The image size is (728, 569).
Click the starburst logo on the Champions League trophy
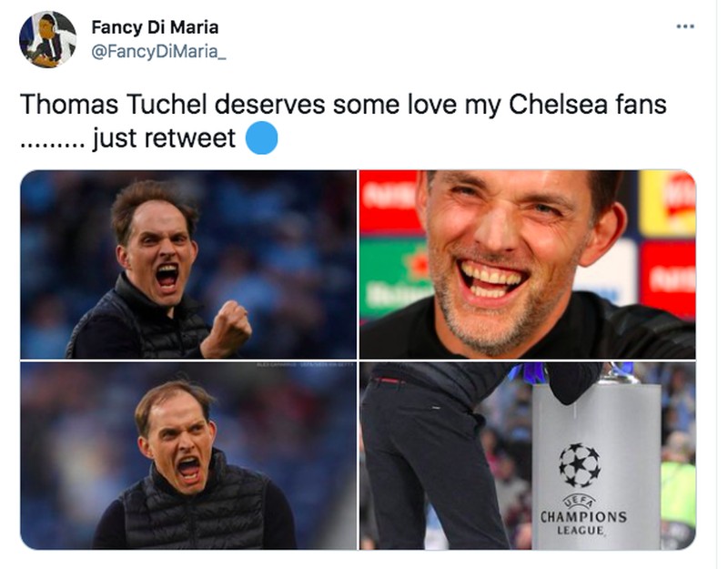[x=581, y=464]
